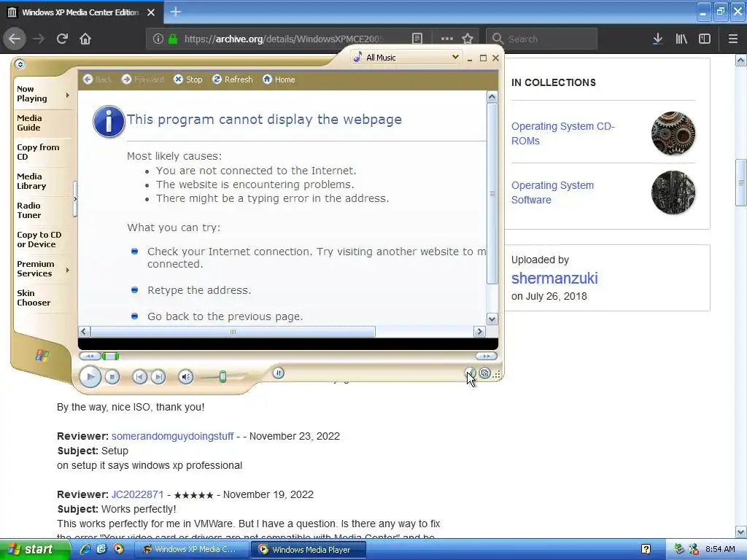
Task: Click the Play button in Media Player
Action: (90, 377)
